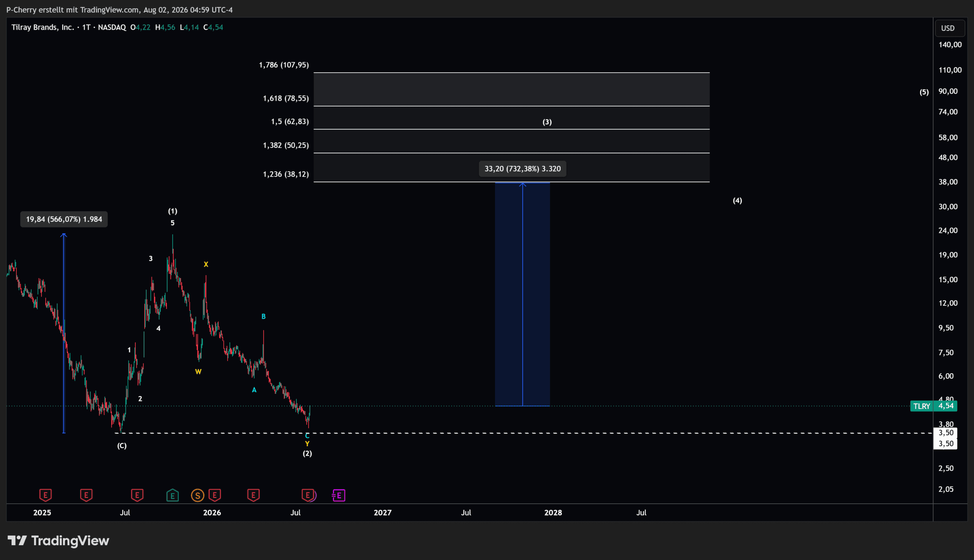Click the 2025 time axis label
The height and width of the screenshot is (560, 974).
click(42, 513)
